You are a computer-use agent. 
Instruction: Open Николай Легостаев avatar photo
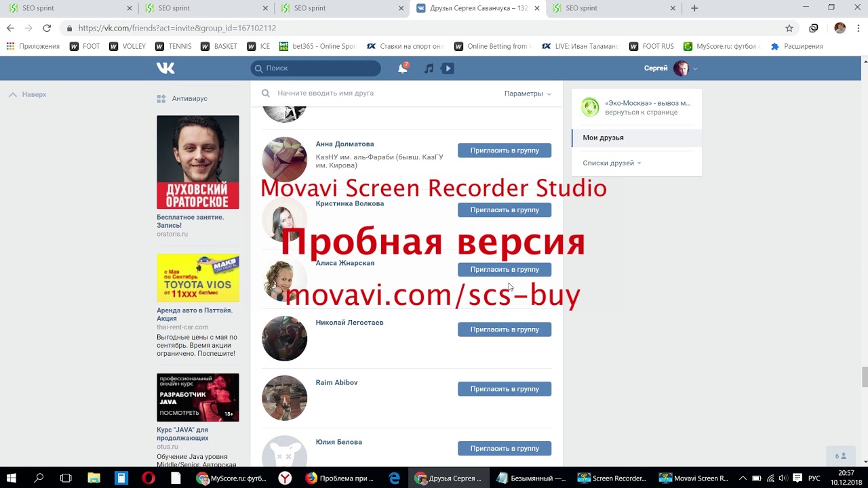(285, 338)
